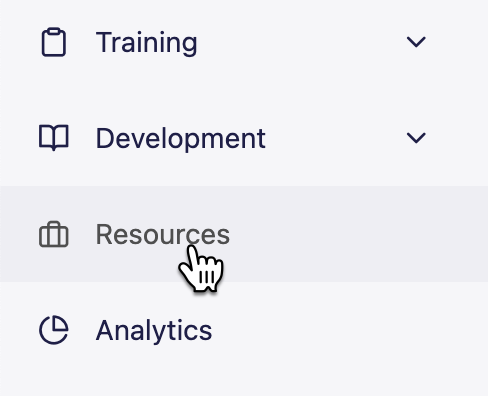Screen dimensions: 488x396
Task: Toggle the Training submenu with its down arrow
Action: click(416, 42)
